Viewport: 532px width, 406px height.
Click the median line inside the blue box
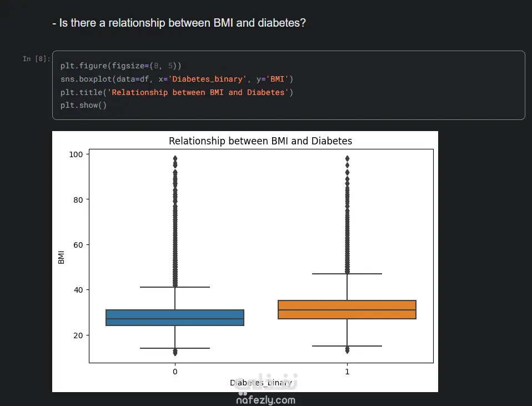coord(175,318)
